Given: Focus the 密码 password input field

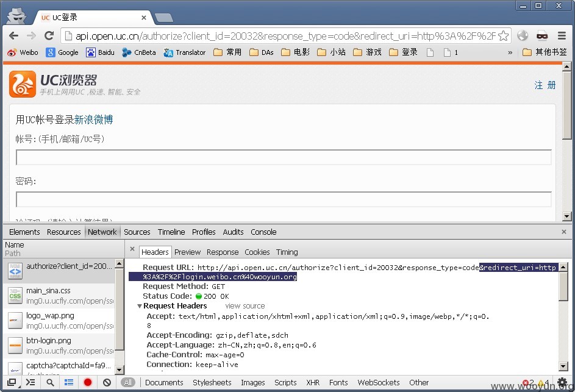Looking at the screenshot, I should pyautogui.click(x=284, y=199).
